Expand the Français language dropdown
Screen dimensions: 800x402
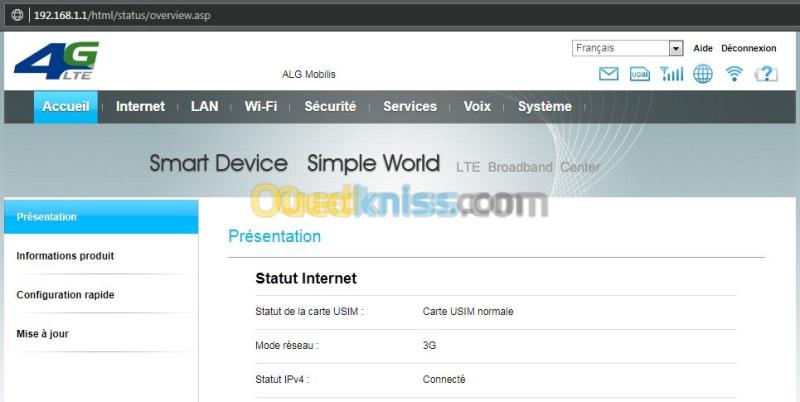coord(627,48)
